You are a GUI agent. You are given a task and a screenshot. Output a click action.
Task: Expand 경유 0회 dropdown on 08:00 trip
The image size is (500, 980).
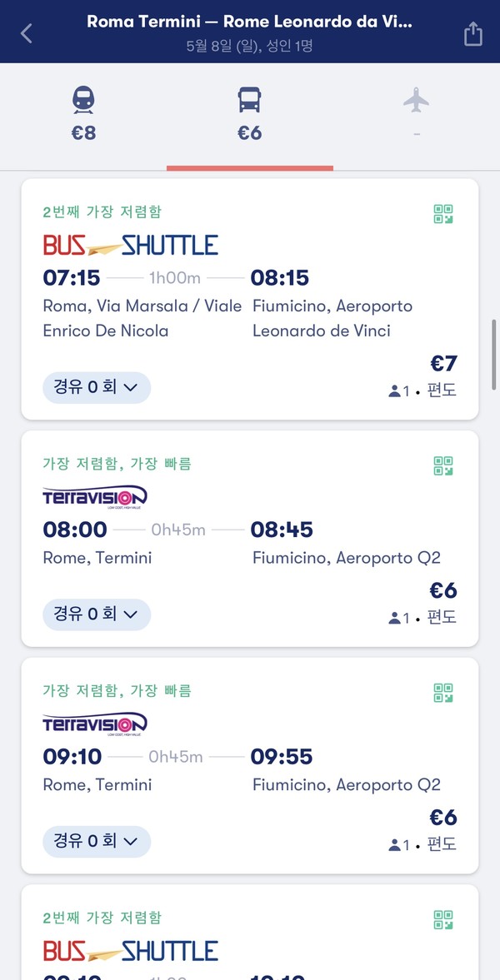coord(97,614)
